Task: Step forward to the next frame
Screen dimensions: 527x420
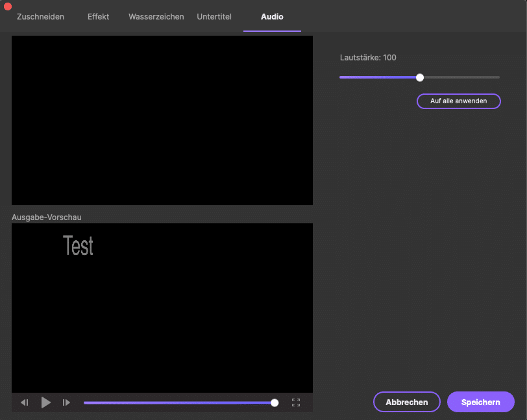Action: (x=66, y=402)
